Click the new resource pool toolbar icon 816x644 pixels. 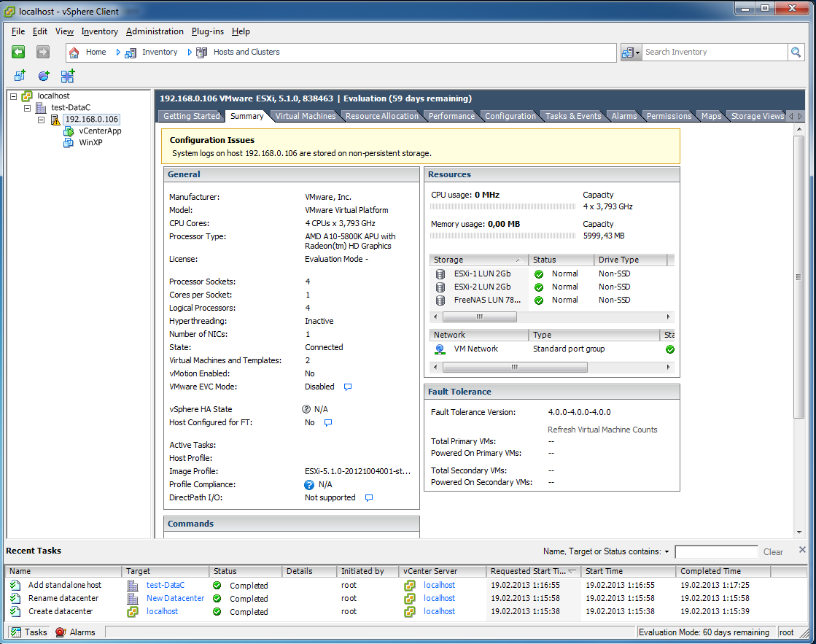[x=44, y=76]
